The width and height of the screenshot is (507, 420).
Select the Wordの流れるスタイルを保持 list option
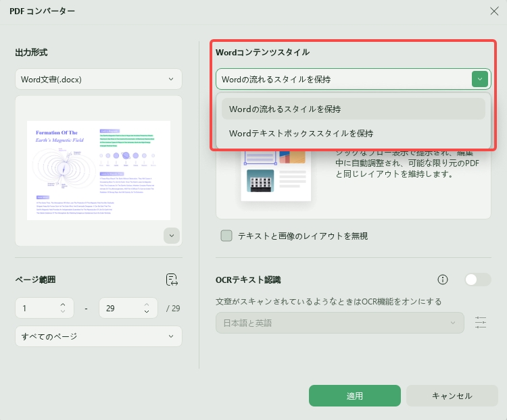pyautogui.click(x=353, y=109)
